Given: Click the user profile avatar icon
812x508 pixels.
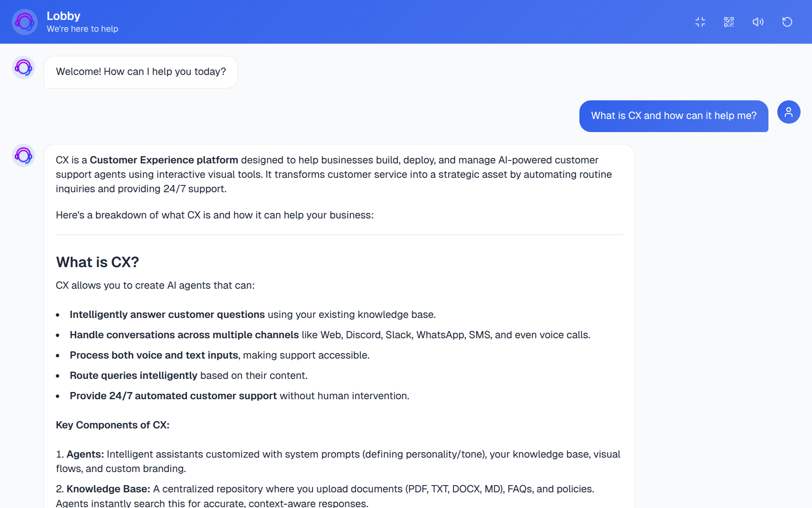Looking at the screenshot, I should pos(788,112).
